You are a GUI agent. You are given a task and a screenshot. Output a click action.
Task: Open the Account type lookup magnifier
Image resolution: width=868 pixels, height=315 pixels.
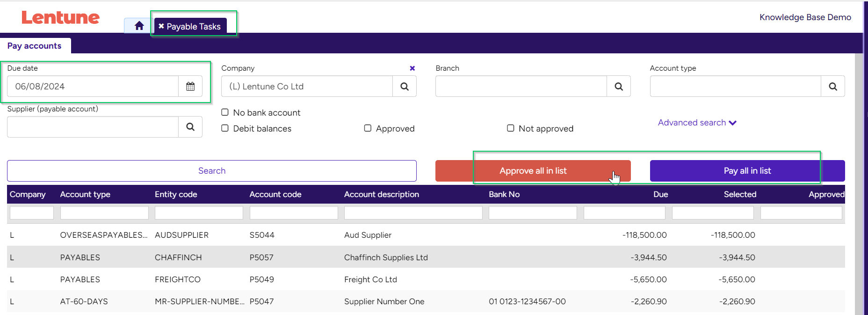pyautogui.click(x=833, y=86)
